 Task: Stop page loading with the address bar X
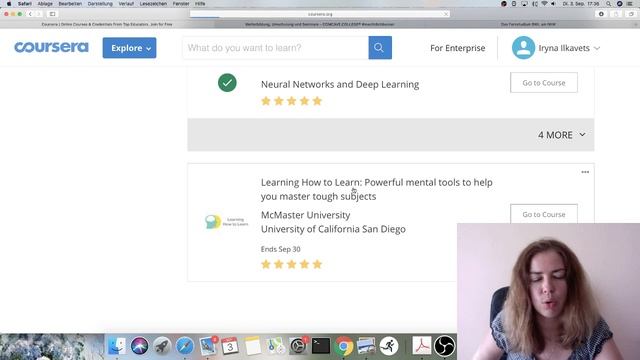tap(446, 14)
